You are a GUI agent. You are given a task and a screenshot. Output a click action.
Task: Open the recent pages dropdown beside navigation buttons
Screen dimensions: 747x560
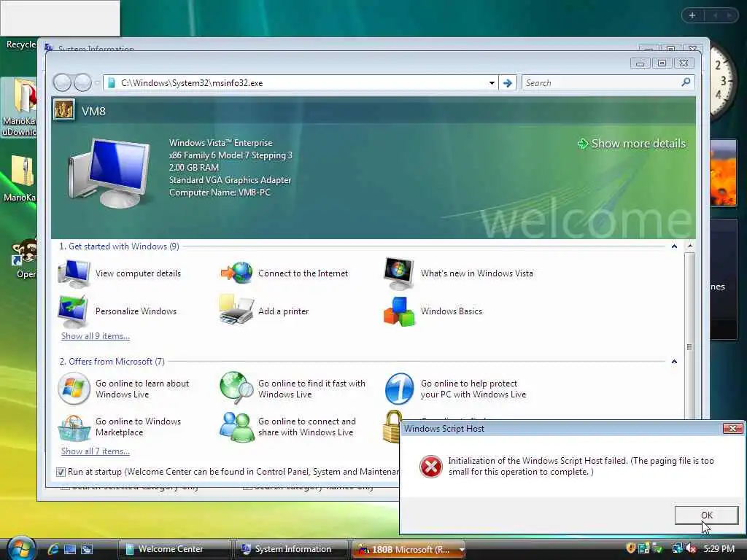pos(97,83)
